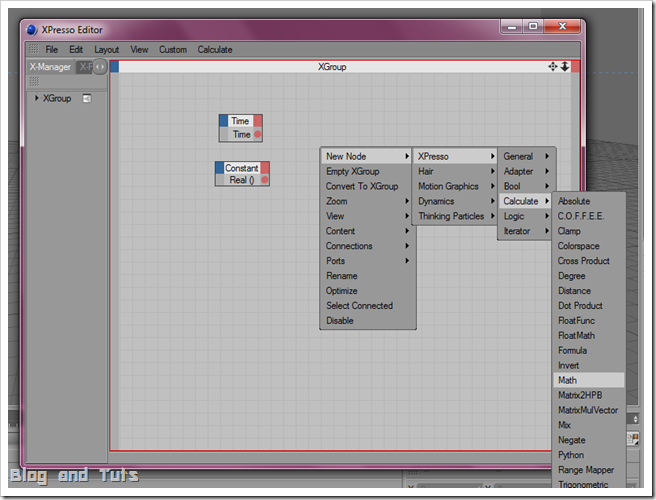Image resolution: width=656 pixels, height=500 pixels.
Task: Open the Calculate nodes submenu
Action: (526, 201)
